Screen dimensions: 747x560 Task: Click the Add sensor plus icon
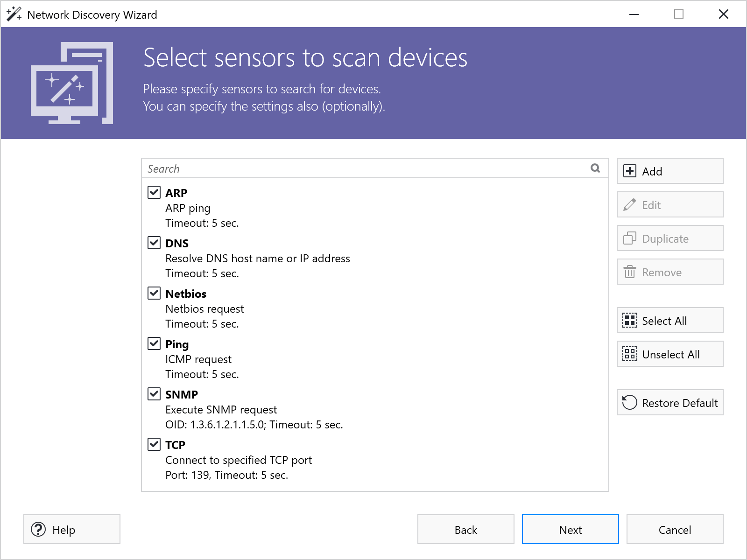[x=630, y=171]
